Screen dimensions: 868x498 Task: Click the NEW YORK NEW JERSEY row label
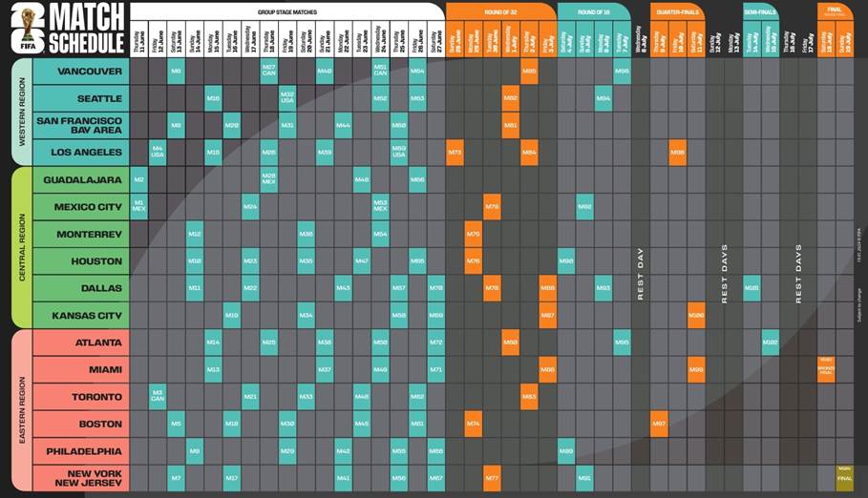click(x=81, y=478)
